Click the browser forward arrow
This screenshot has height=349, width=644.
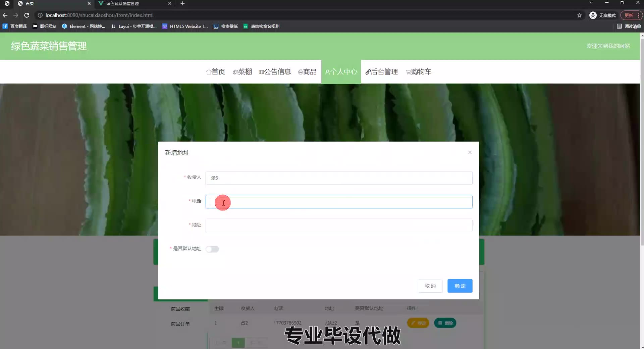point(16,15)
